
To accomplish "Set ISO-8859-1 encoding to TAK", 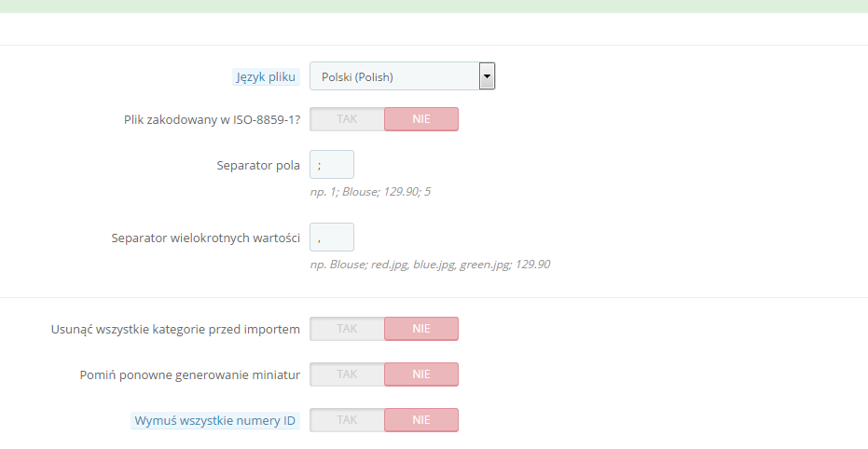I will tap(347, 119).
